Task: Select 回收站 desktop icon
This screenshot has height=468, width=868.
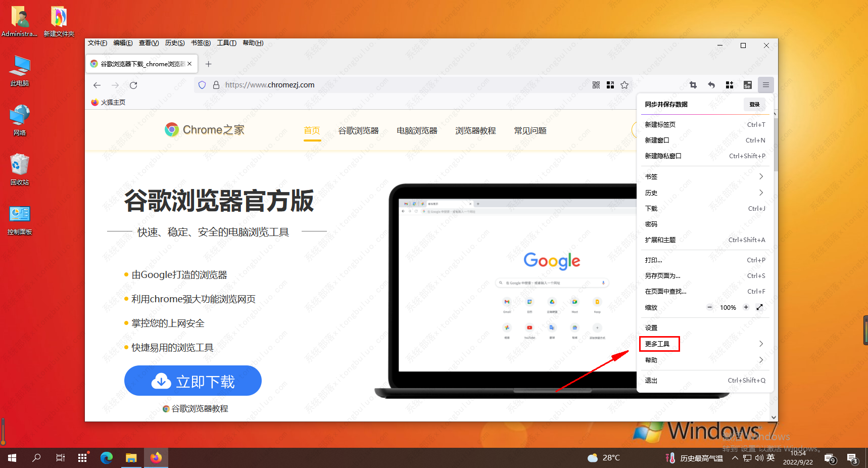Action: click(20, 170)
